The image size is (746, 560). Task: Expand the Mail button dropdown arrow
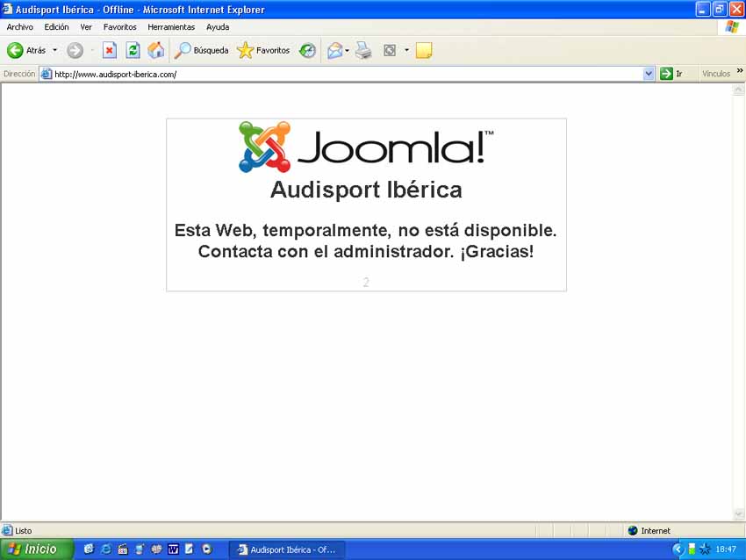pyautogui.click(x=348, y=50)
